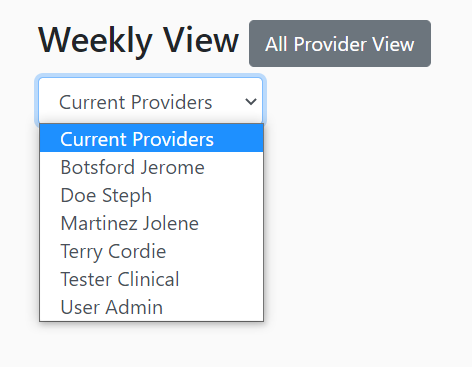Switch to the All Provider View
The height and width of the screenshot is (367, 472).
[340, 43]
